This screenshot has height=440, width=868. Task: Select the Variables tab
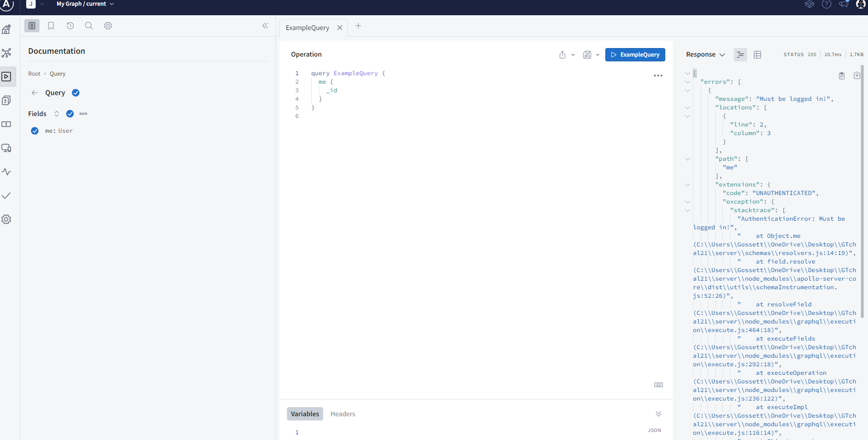305,414
